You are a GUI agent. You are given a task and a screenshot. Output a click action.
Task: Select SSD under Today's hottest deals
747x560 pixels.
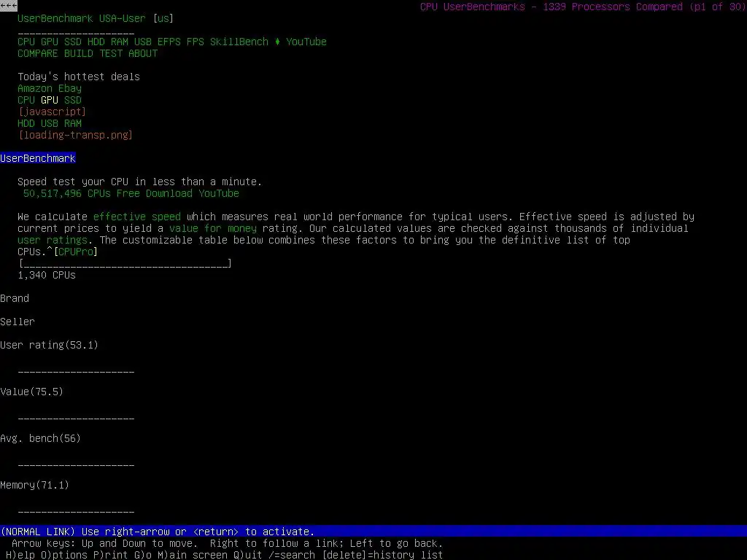point(73,100)
